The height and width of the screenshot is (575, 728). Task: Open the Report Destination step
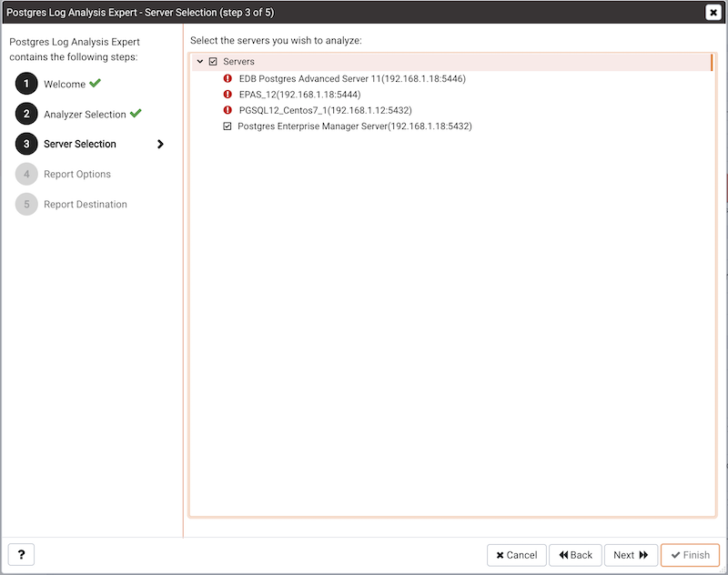coord(86,204)
